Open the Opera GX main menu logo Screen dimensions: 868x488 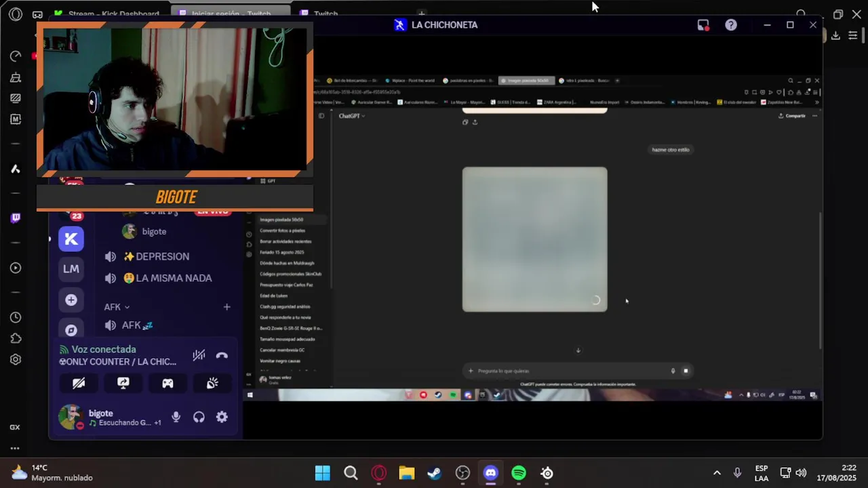click(16, 14)
